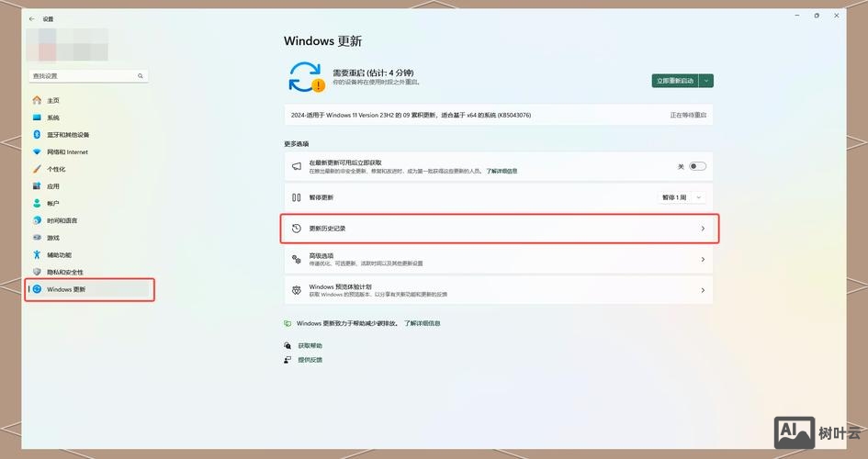Open the 网络和 Internet Wi-Fi icon
This screenshot has height=459, width=868.
(x=37, y=151)
